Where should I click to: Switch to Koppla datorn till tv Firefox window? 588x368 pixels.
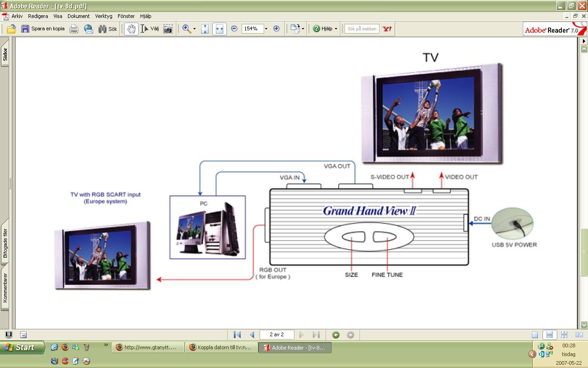[221, 348]
